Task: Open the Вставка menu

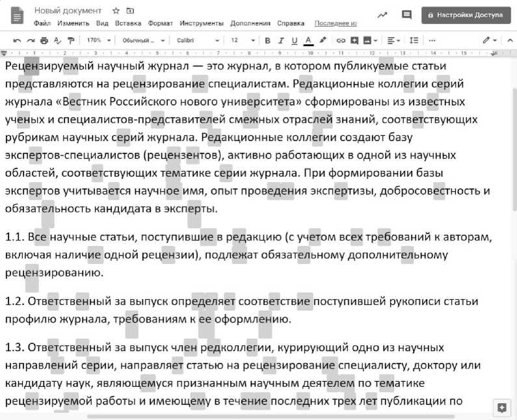Action: [x=128, y=23]
